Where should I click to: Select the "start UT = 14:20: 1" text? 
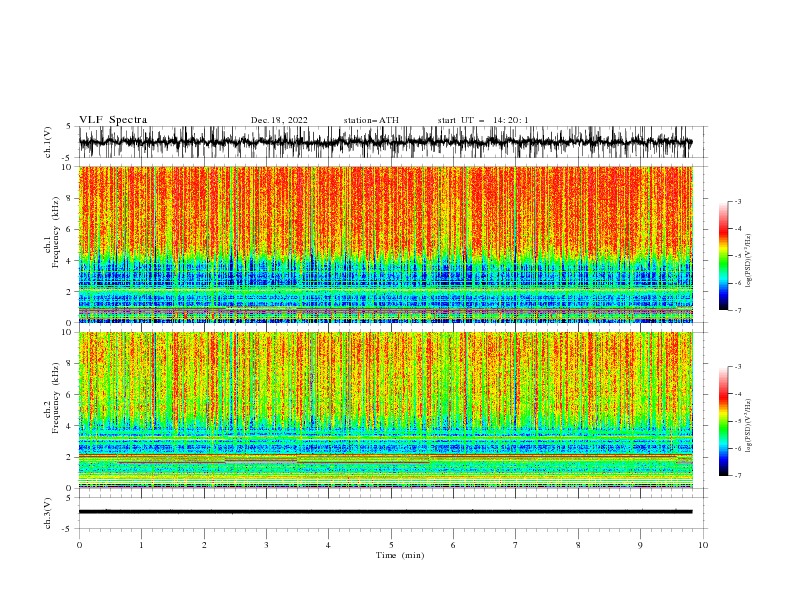[483, 120]
